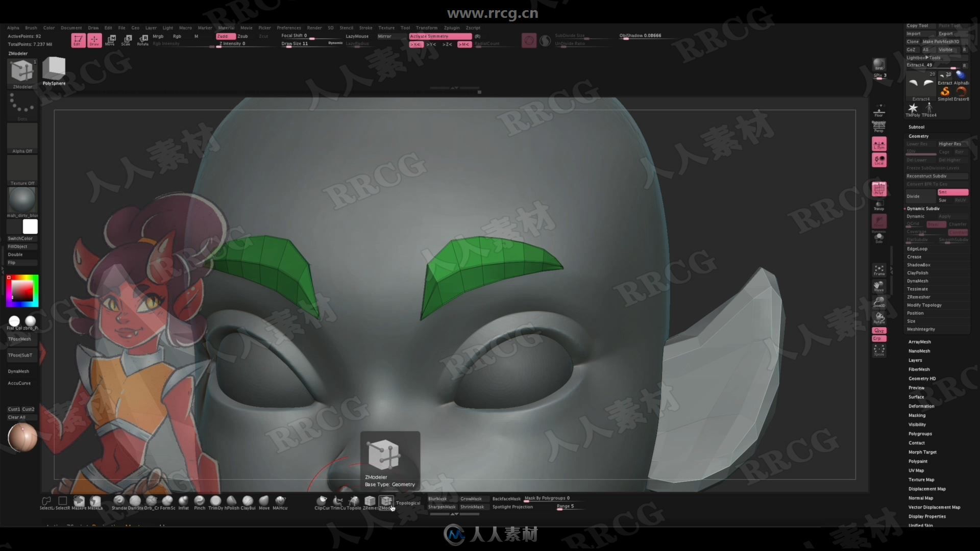Collapse the Geometry section
Image resolution: width=980 pixels, height=551 pixels.
tap(918, 136)
